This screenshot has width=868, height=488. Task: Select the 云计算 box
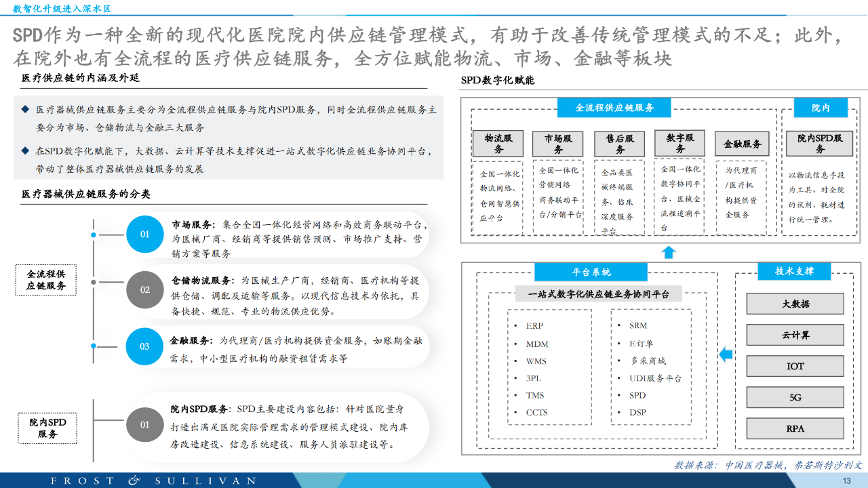[x=795, y=335]
